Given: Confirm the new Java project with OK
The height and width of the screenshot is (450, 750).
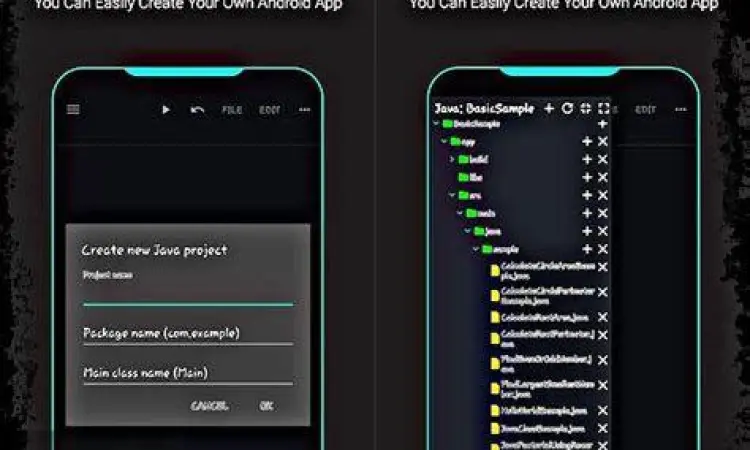Looking at the screenshot, I should [266, 406].
